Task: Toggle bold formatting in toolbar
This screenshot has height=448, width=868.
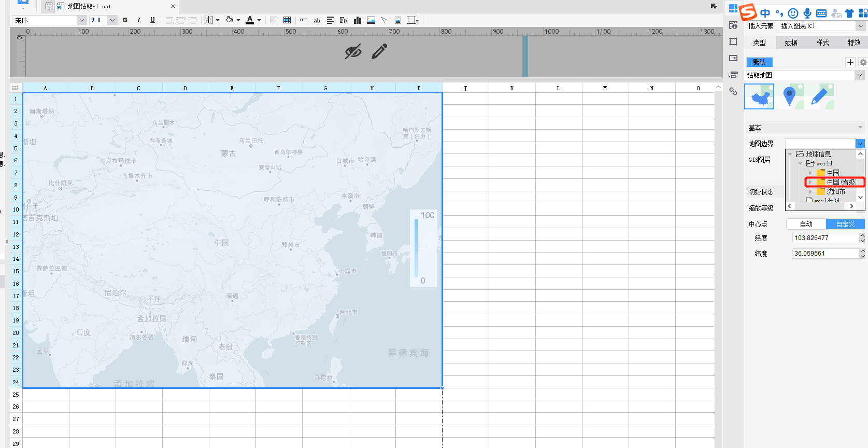Action: point(125,20)
